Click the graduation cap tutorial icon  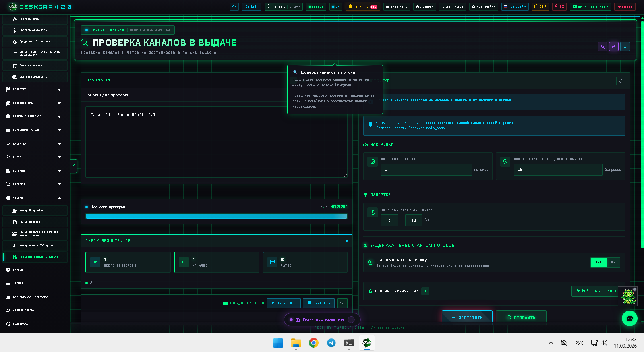click(603, 47)
